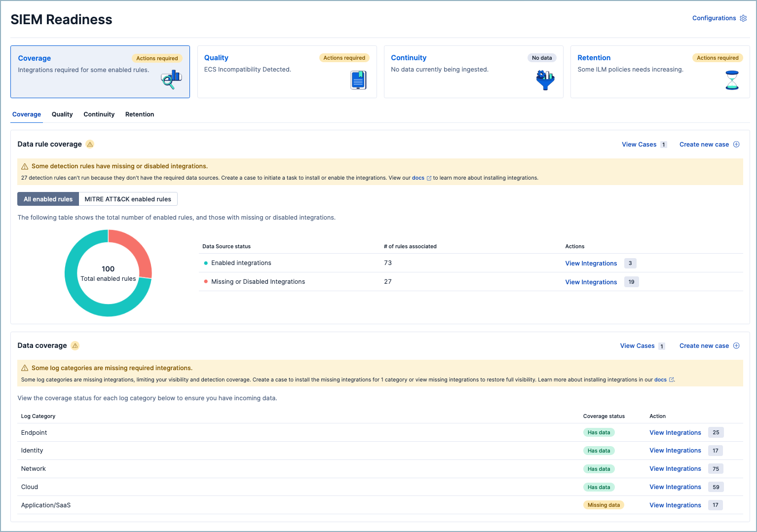The height and width of the screenshot is (532, 757).
Task: Click the plus icon beside Create new case
Action: coord(736,144)
